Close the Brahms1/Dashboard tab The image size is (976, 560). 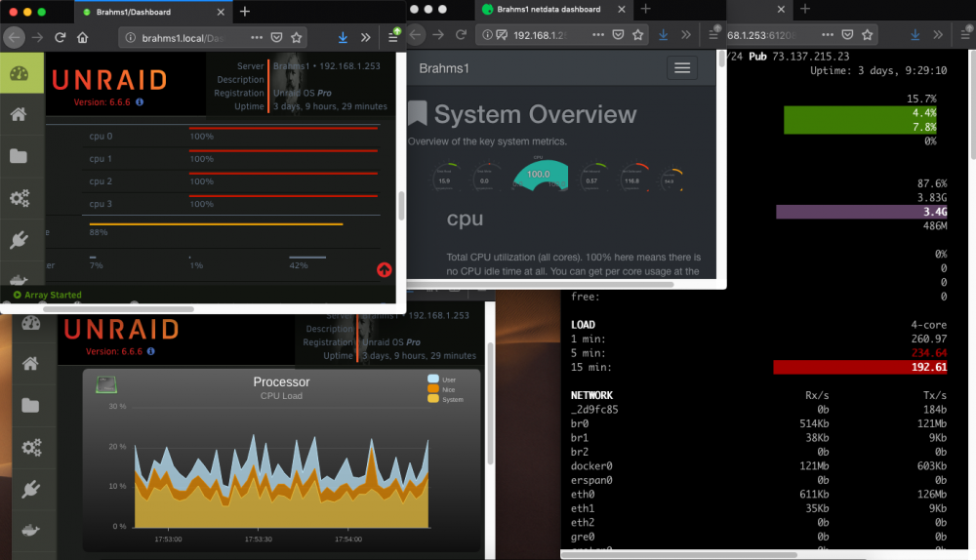[x=221, y=12]
